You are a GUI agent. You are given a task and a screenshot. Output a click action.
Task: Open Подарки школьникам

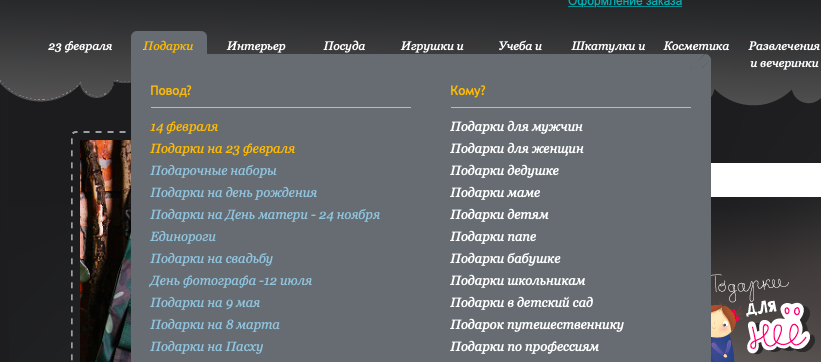coord(517,281)
